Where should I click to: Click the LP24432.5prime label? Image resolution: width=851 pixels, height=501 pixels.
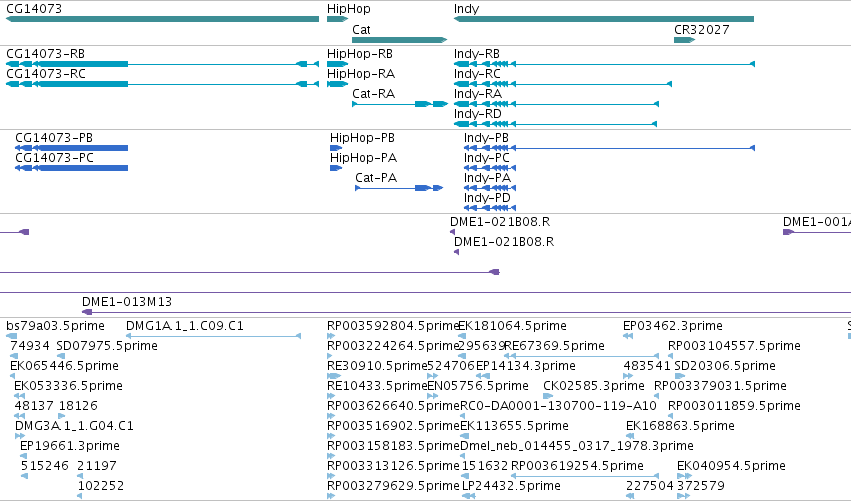511,486
